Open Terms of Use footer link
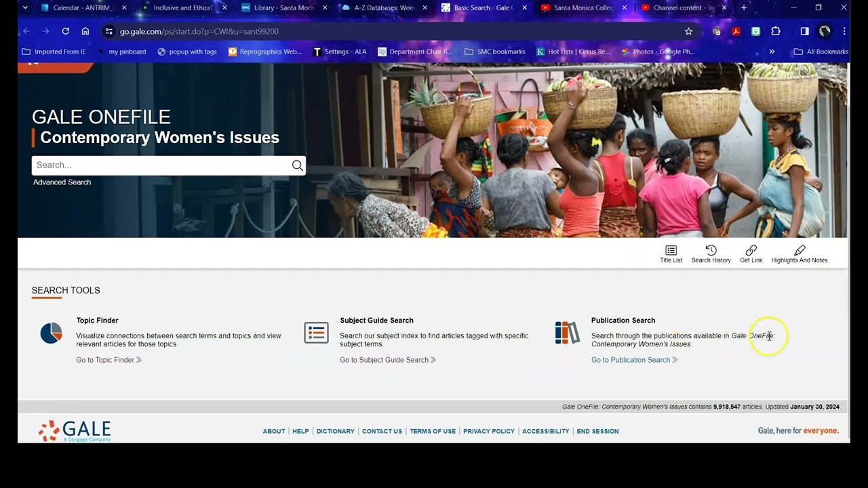868x488 pixels. 433,431
